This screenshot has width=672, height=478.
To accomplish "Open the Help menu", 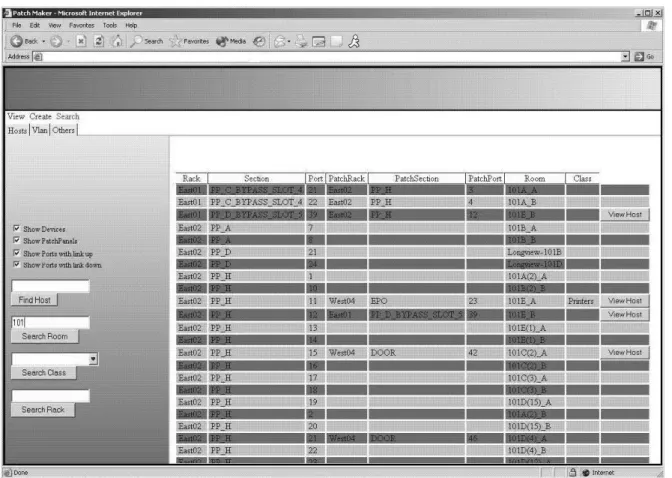I will point(131,25).
